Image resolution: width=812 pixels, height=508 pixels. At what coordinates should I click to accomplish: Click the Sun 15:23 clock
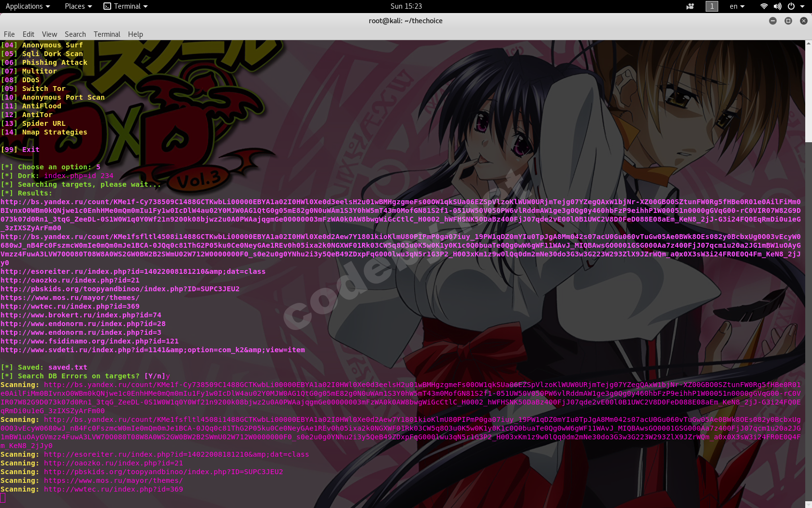(x=406, y=6)
